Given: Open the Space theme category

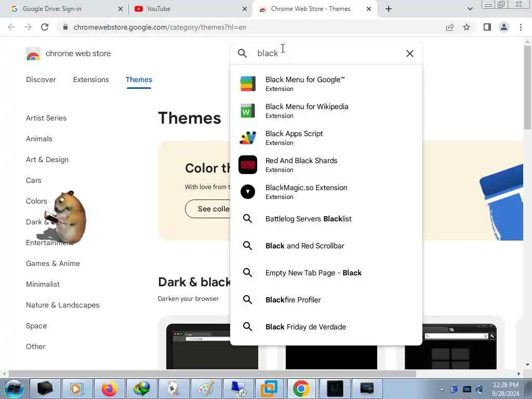Looking at the screenshot, I should 36,326.
